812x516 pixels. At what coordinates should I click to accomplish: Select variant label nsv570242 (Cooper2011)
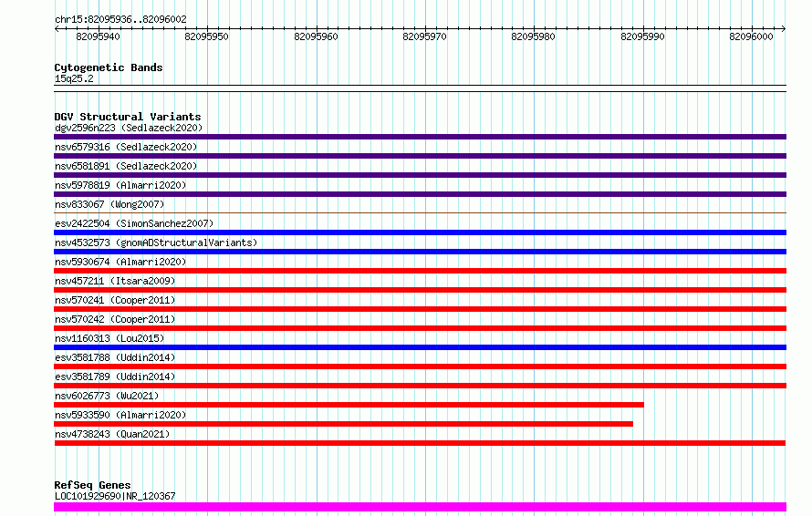[x=115, y=319]
